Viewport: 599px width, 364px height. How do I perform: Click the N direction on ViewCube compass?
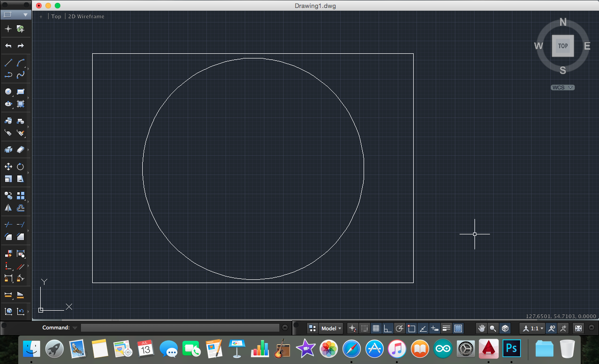pyautogui.click(x=563, y=22)
